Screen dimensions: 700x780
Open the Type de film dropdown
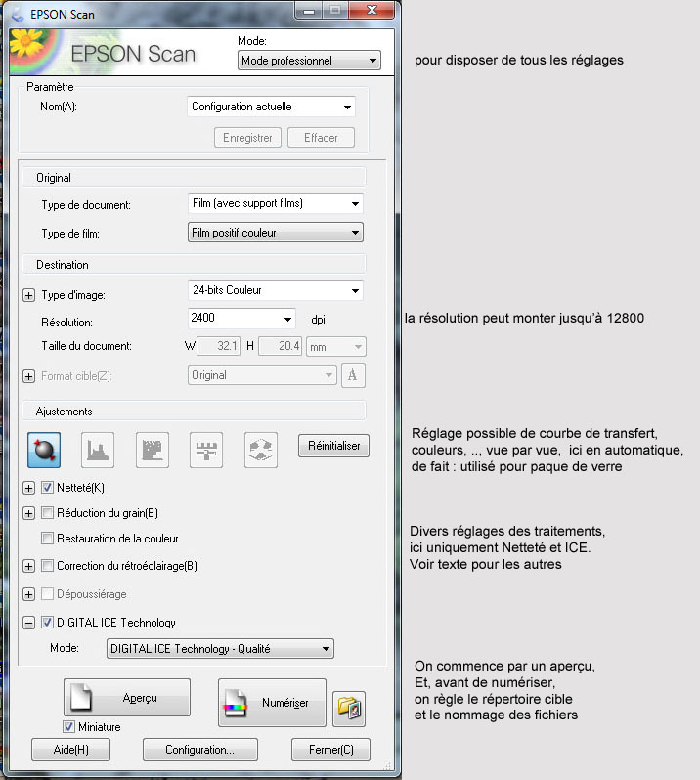coord(275,233)
